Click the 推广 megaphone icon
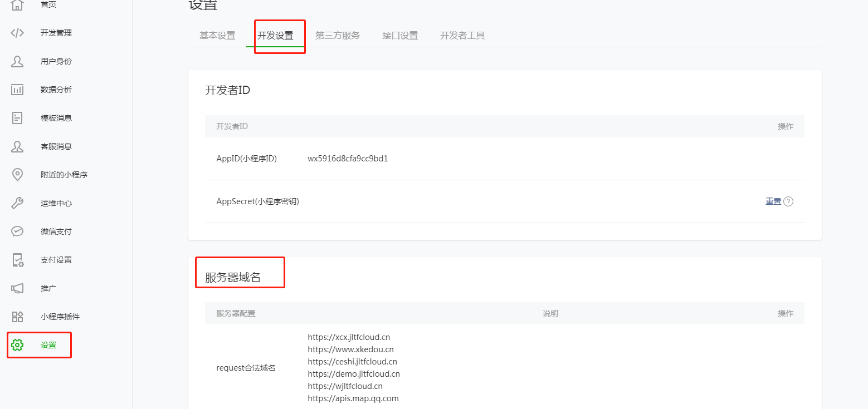 pyautogui.click(x=17, y=288)
